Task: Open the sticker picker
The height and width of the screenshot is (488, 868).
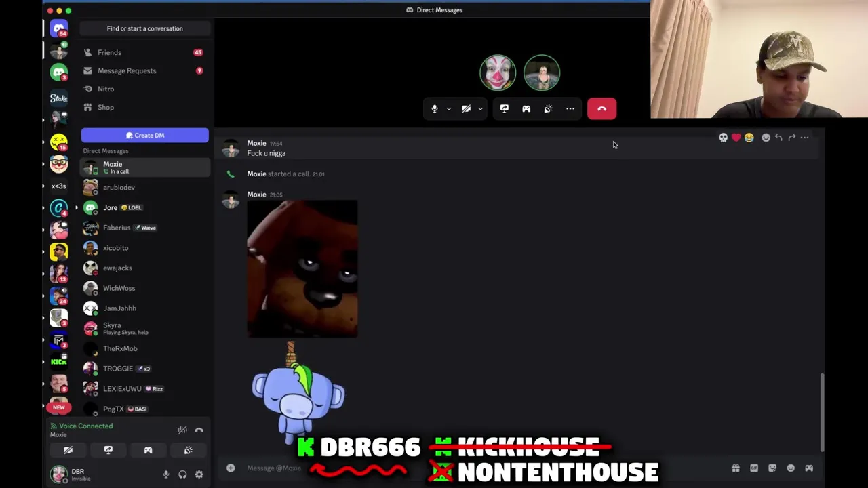Action: point(772,468)
